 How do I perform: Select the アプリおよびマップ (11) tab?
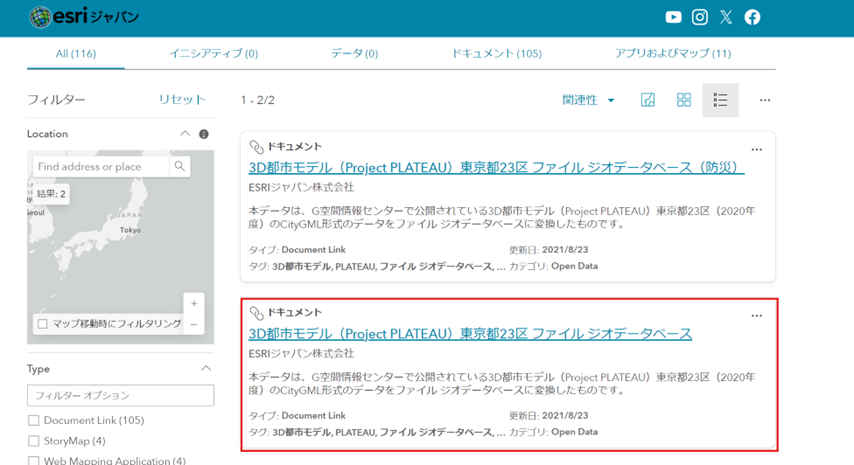[673, 53]
